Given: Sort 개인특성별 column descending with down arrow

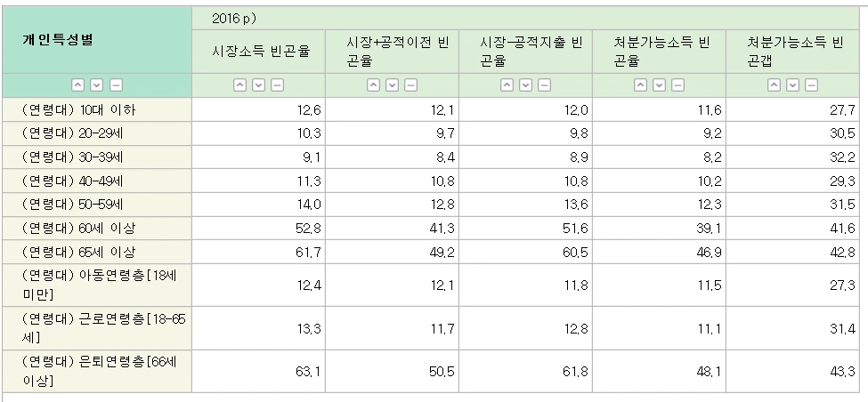Looking at the screenshot, I should tap(97, 85).
